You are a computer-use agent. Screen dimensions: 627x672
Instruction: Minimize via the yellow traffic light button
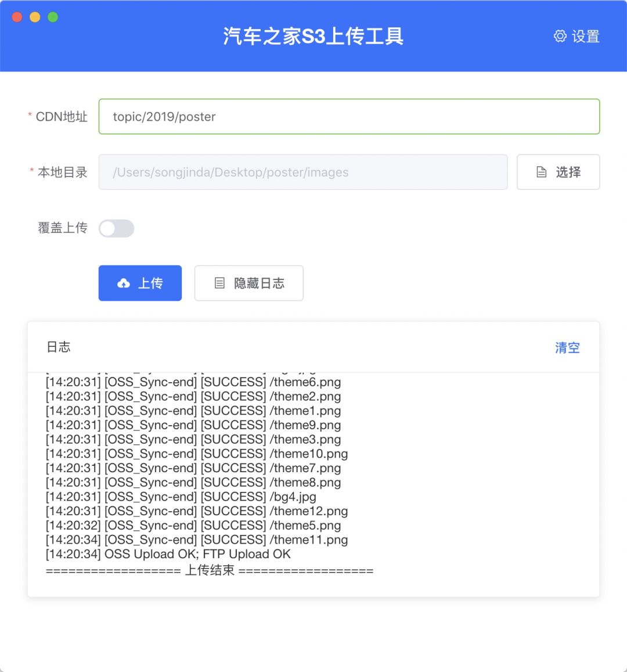click(x=35, y=18)
